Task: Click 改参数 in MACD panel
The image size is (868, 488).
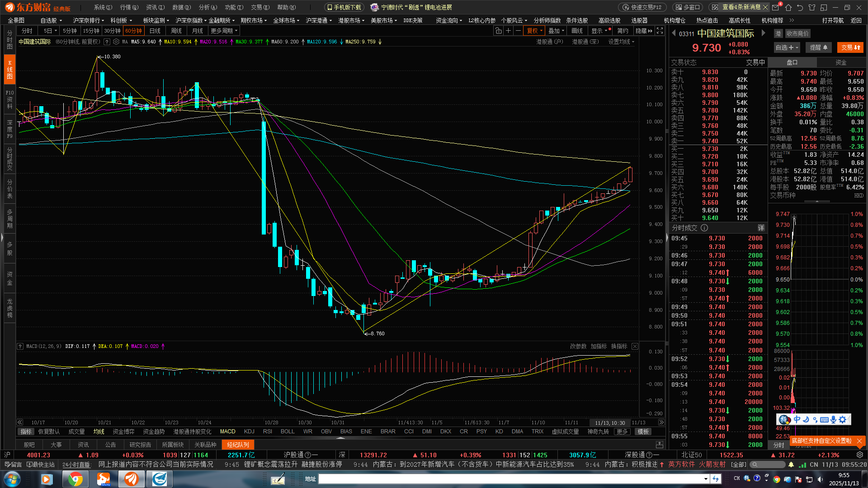Action: tap(578, 346)
